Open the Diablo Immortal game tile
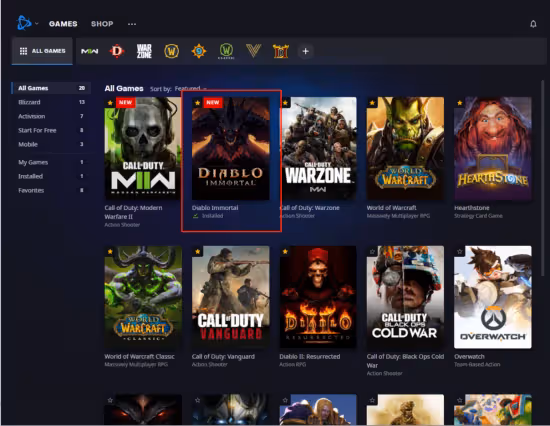The image size is (550, 426). point(231,149)
